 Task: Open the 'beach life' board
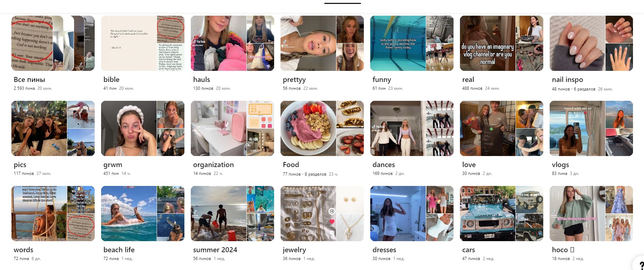point(143,213)
